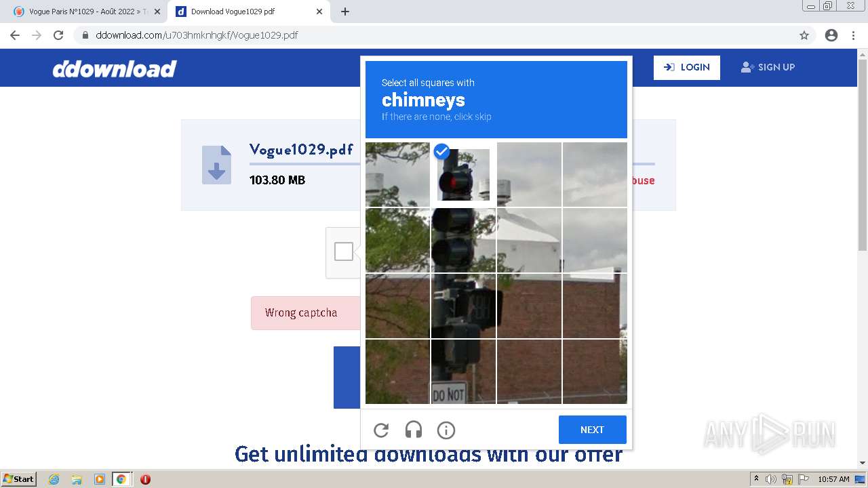This screenshot has width=868, height=488.
Task: Show hidden tray icons arrow
Action: (x=757, y=479)
